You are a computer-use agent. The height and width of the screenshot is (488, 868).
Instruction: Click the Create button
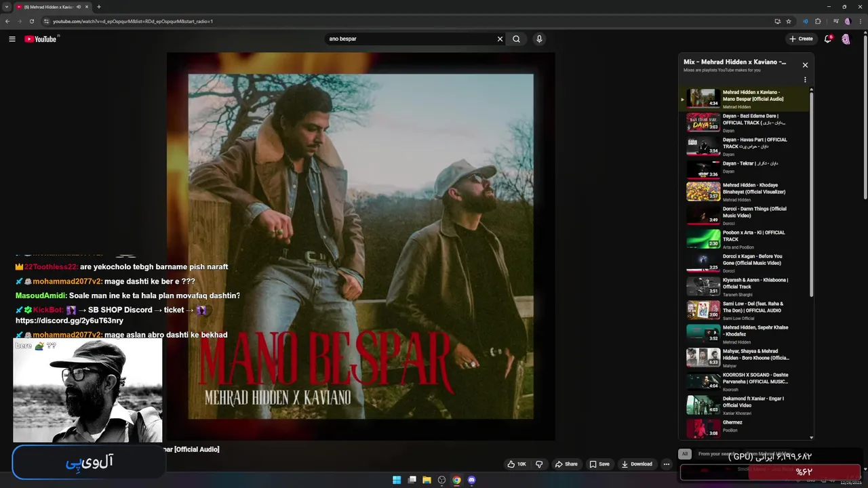pos(801,39)
